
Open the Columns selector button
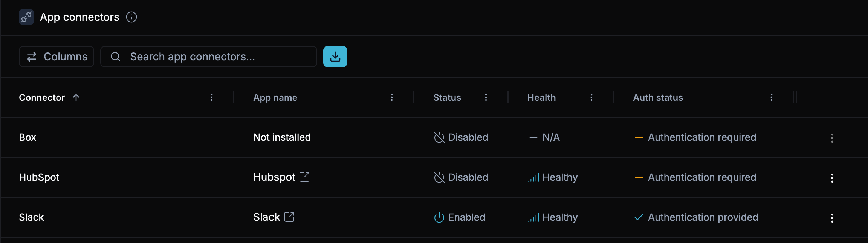click(x=57, y=57)
